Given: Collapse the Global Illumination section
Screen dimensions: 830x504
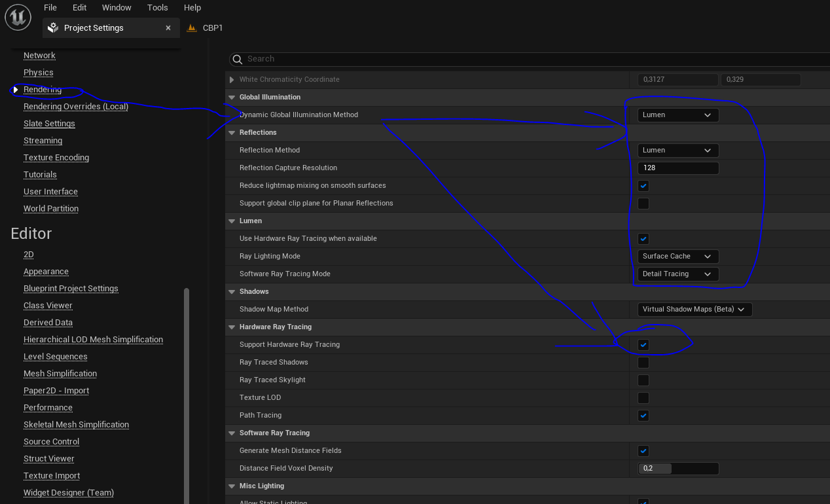Looking at the screenshot, I should click(x=232, y=98).
